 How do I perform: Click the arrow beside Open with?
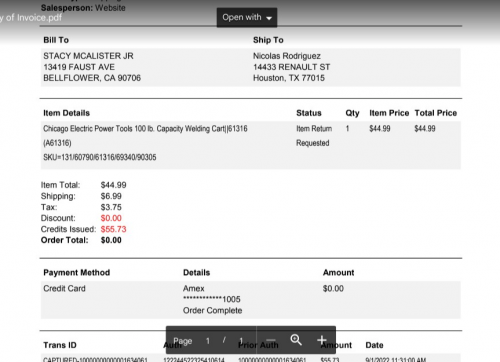(269, 18)
